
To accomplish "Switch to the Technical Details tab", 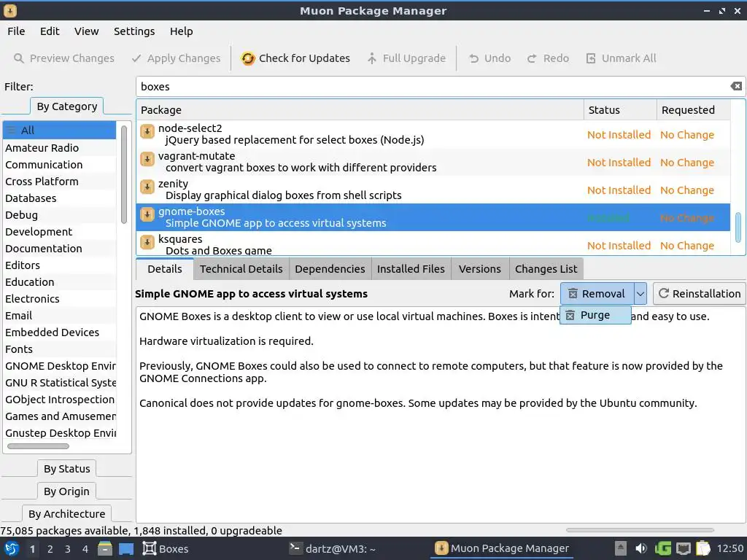I will tap(241, 269).
